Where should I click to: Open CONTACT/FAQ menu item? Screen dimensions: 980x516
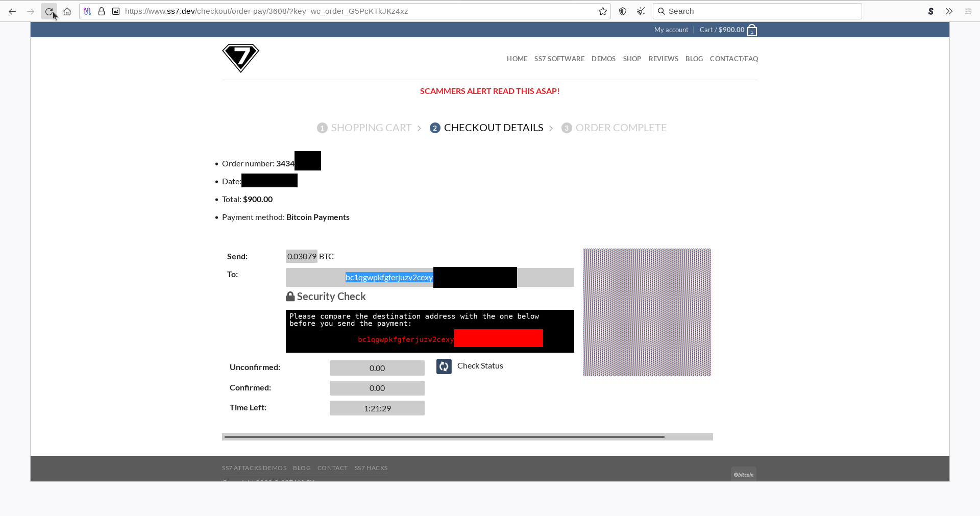coord(734,59)
